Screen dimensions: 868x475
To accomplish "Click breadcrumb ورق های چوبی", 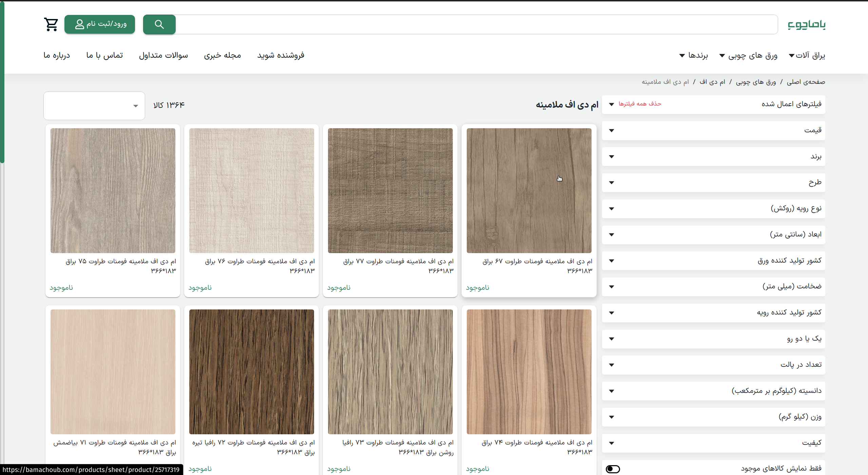I will tap(756, 82).
